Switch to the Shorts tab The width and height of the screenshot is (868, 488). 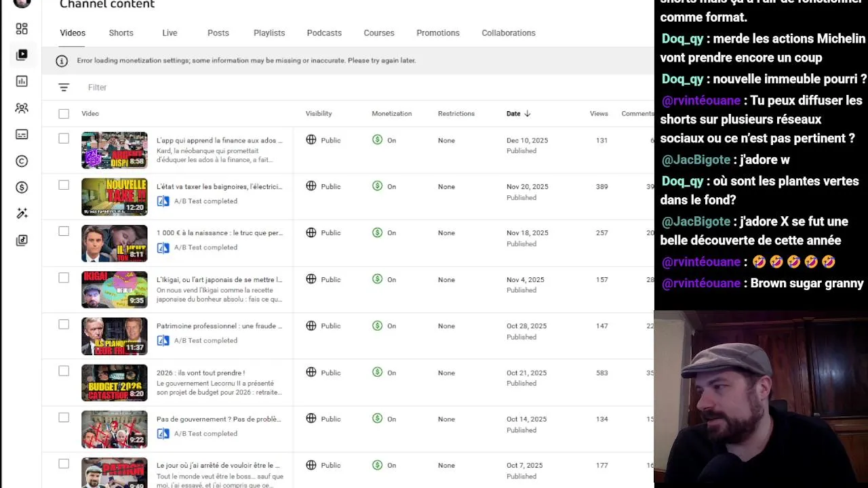point(121,33)
